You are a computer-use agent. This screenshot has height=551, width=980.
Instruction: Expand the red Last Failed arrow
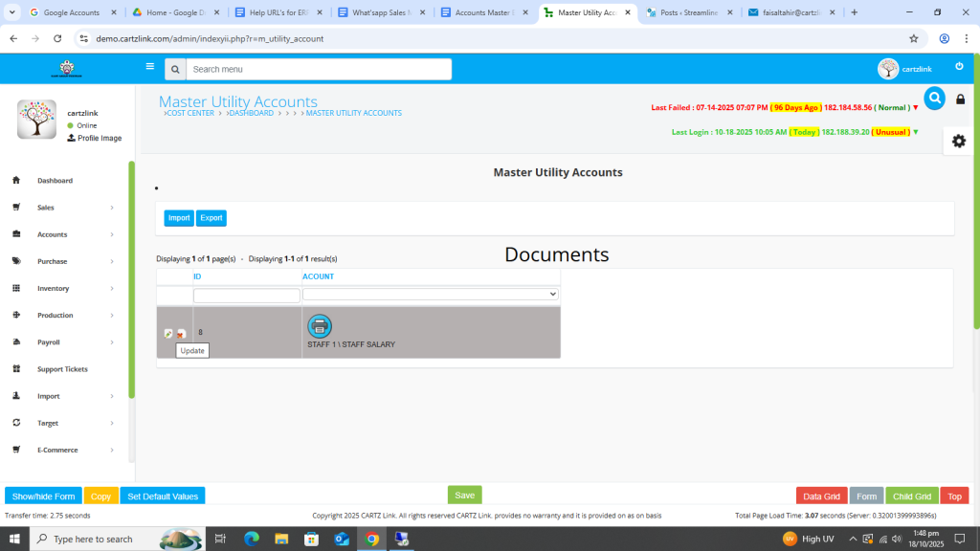pyautogui.click(x=915, y=108)
